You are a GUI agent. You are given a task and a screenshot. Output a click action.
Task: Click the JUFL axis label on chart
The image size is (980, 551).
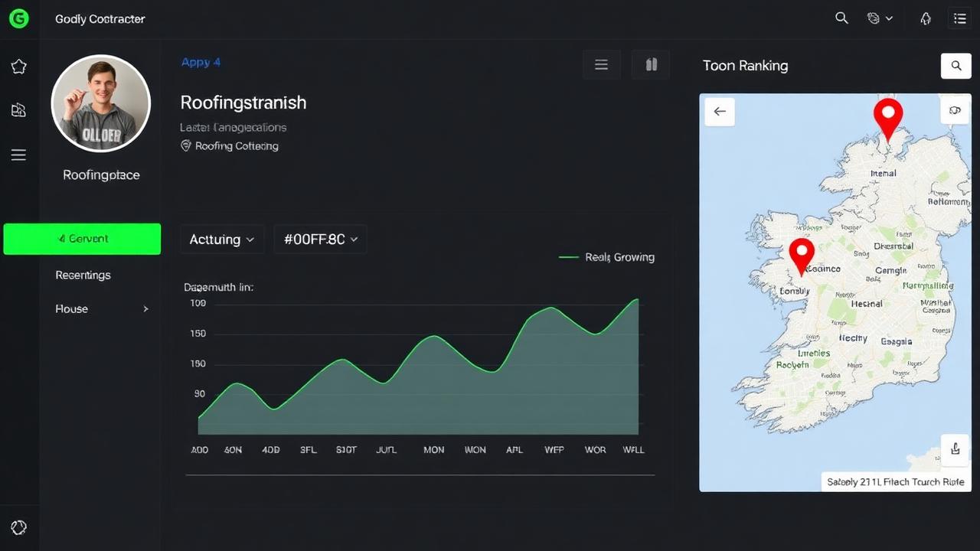point(386,450)
